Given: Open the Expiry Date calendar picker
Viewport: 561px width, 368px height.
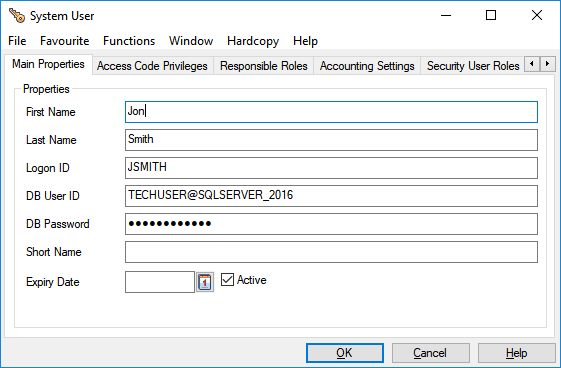Looking at the screenshot, I should coord(205,282).
